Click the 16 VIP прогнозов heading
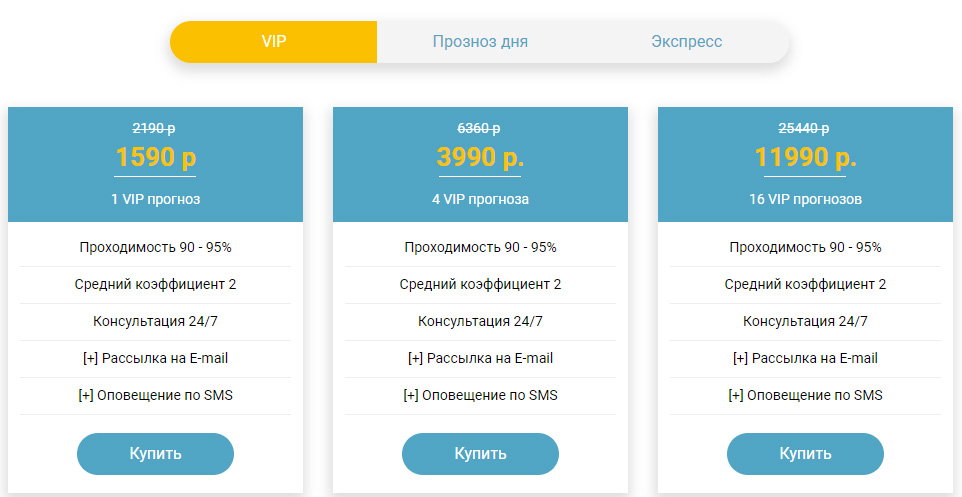Image resolution: width=962 pixels, height=497 pixels. coord(805,199)
